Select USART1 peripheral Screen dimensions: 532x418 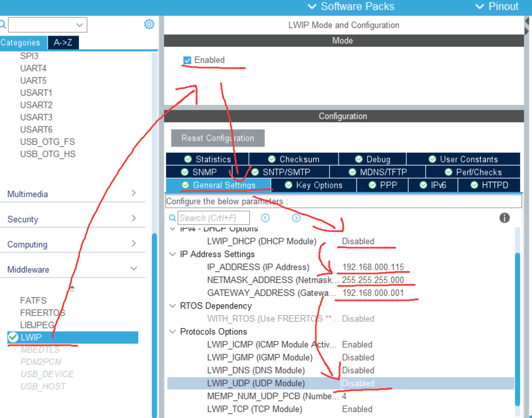coord(36,92)
